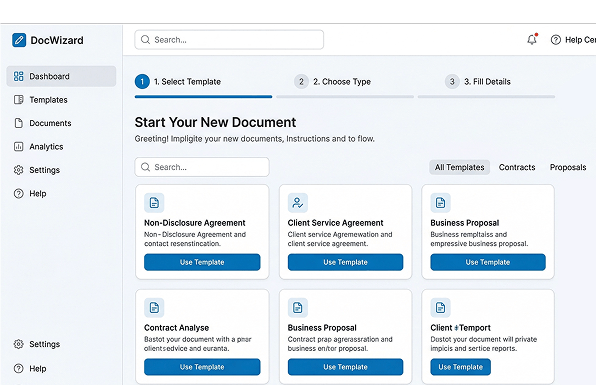The width and height of the screenshot is (596, 385).
Task: Click the Client Temport document icon
Action: pos(441,307)
